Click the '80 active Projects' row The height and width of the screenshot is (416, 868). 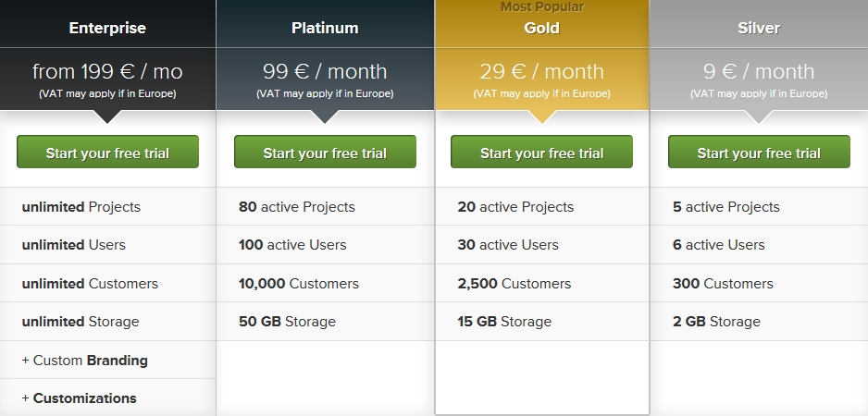pyautogui.click(x=325, y=206)
